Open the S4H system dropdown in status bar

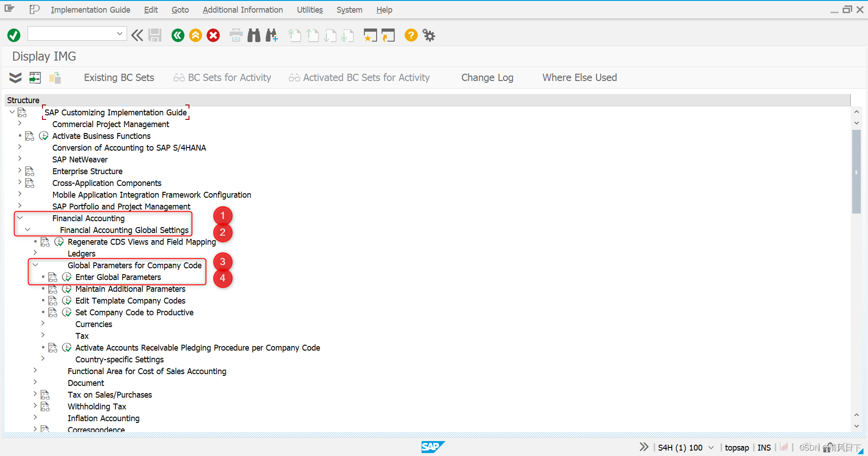coord(710,447)
